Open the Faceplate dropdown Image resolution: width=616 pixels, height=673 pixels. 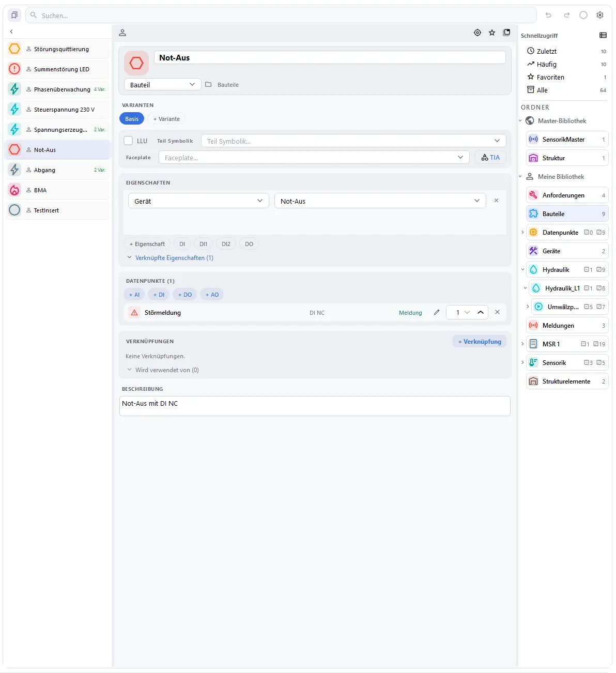(x=314, y=157)
